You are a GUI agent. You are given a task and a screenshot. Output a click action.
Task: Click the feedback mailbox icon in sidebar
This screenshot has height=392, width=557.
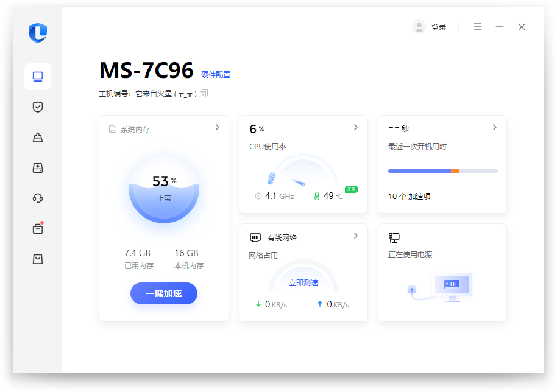pos(38,259)
